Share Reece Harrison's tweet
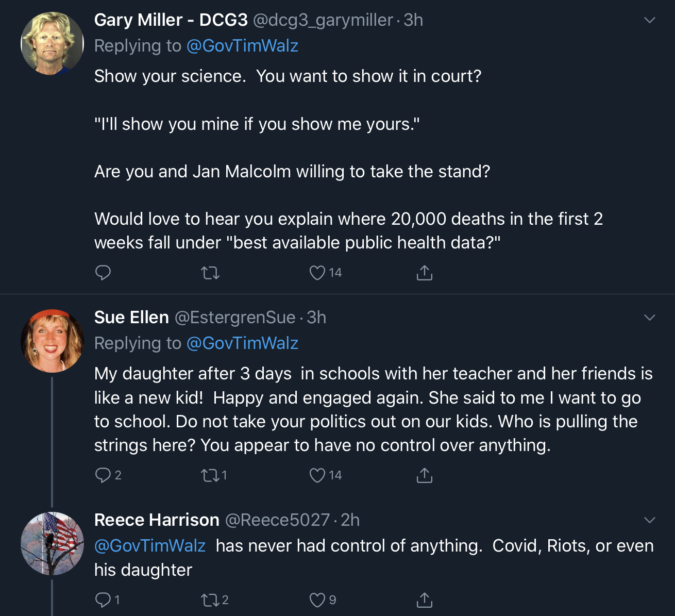Viewport: 675px width, 616px height. (x=424, y=600)
